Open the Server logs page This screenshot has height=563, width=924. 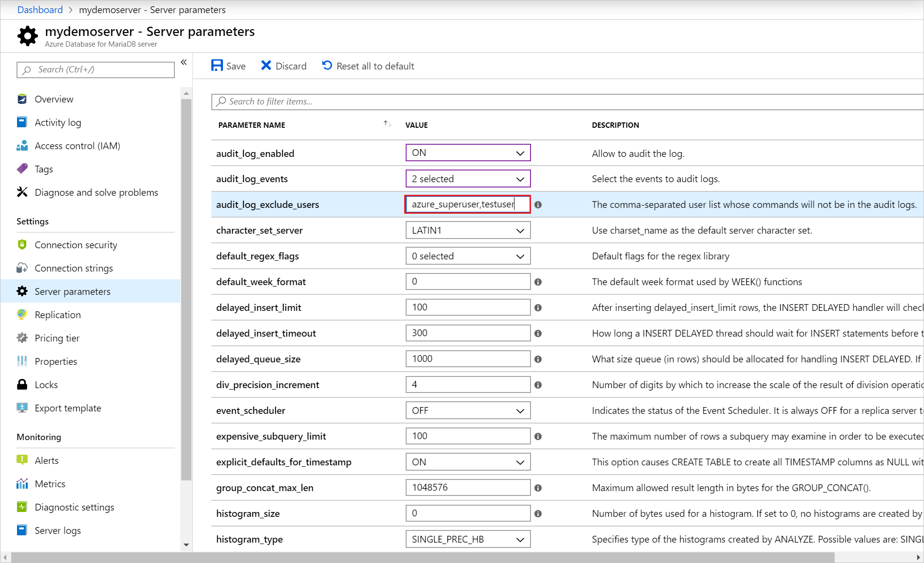pyautogui.click(x=58, y=531)
